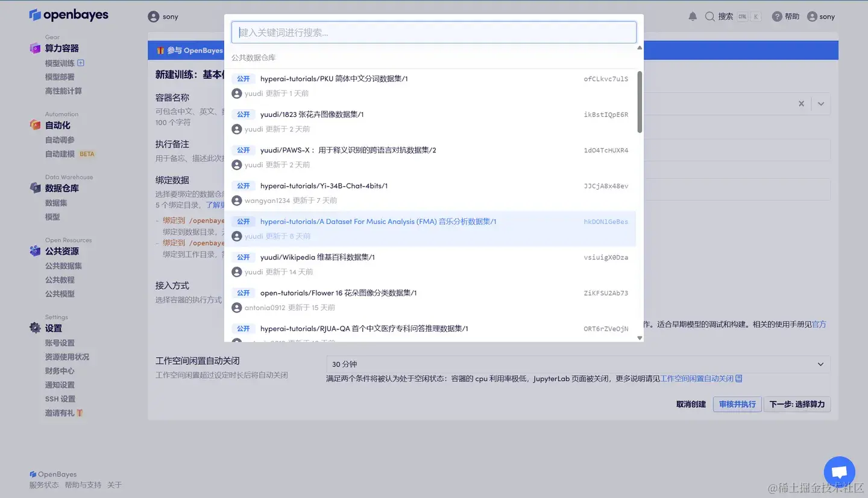
Task: Click 下一步: 选择算力 button
Action: (x=797, y=404)
